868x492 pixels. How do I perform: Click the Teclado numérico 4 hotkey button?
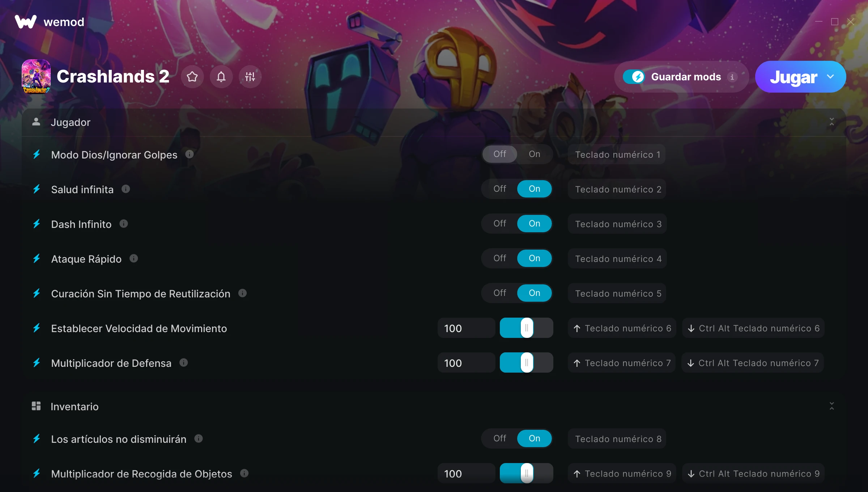point(618,259)
